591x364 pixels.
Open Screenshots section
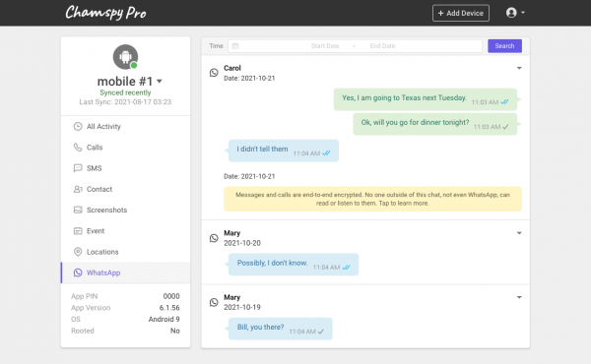coord(125,211)
